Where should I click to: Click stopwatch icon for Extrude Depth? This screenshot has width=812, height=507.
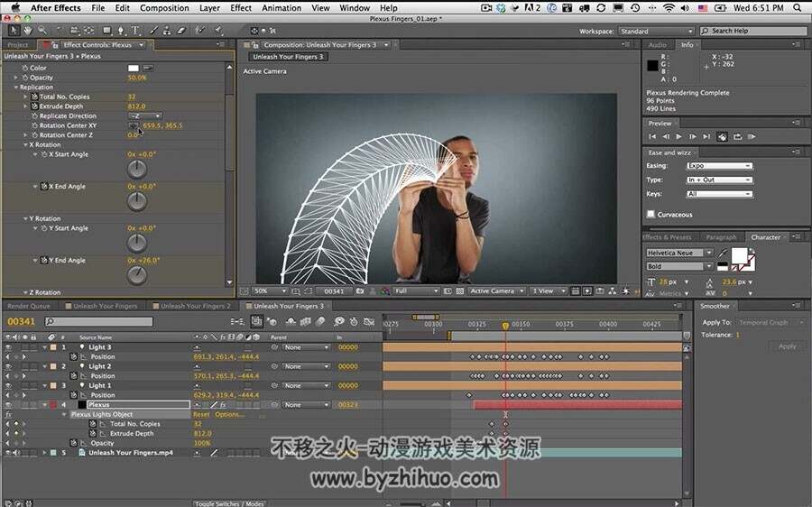(x=34, y=106)
